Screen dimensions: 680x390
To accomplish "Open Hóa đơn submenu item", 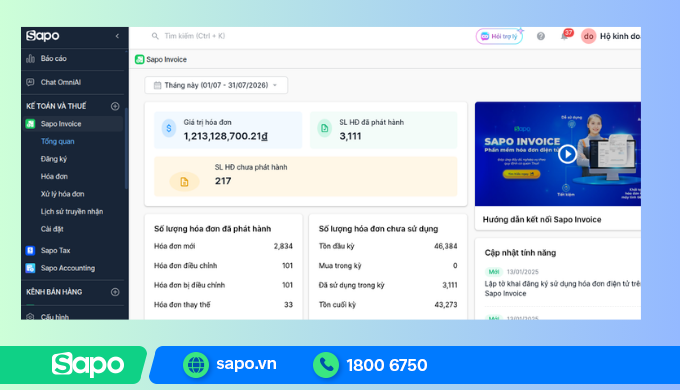I will (54, 177).
